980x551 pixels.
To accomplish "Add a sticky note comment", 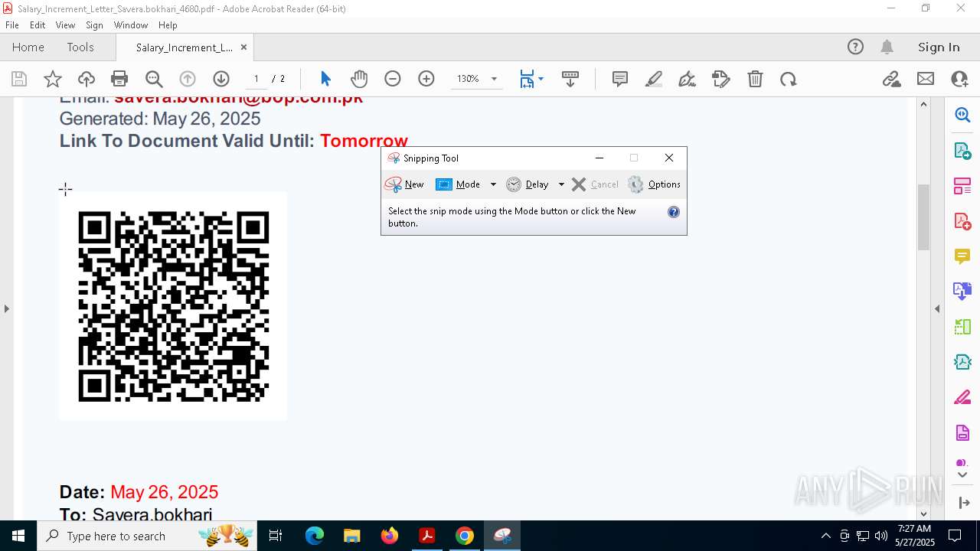I will pyautogui.click(x=620, y=79).
